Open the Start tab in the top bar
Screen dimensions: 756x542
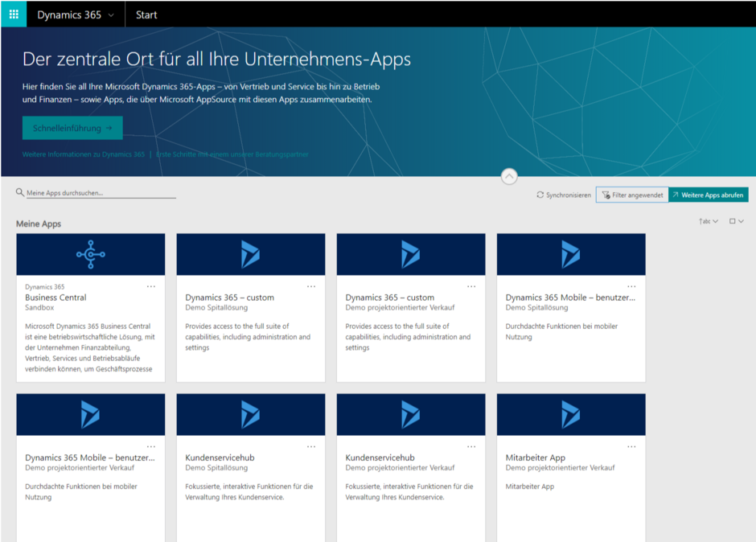pos(146,15)
